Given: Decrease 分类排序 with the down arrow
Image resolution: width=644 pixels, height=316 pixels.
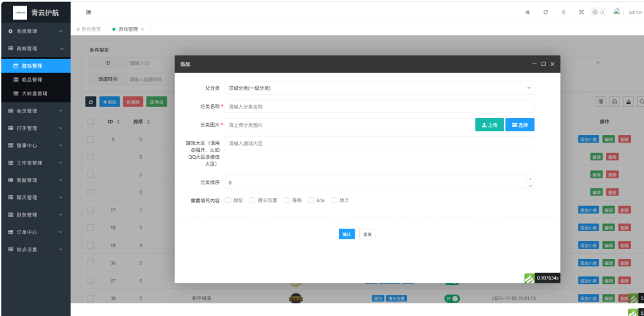Looking at the screenshot, I should 530,185.
